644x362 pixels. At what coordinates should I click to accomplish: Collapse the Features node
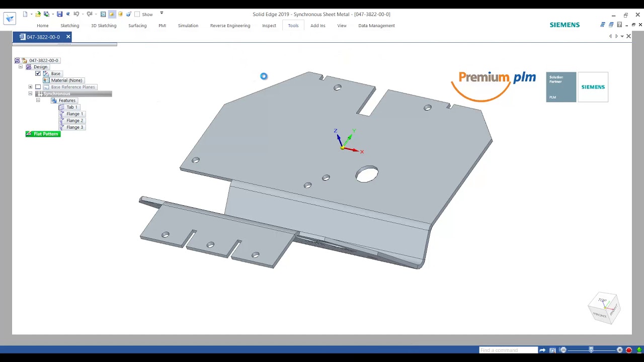point(38,101)
